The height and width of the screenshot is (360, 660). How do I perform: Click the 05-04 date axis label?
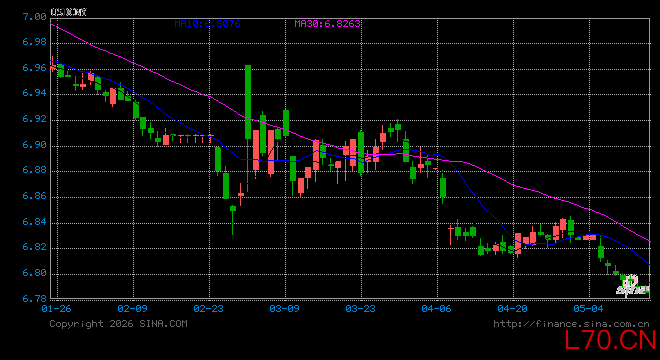pos(588,309)
